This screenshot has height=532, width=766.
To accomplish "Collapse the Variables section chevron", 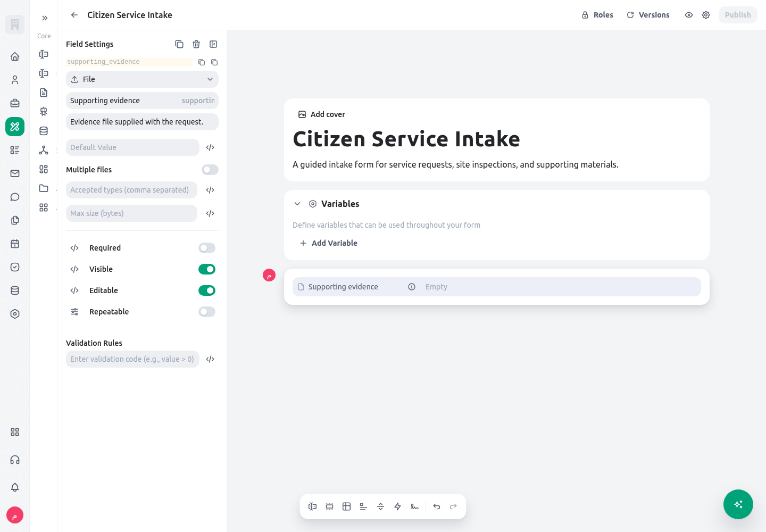I will 297,204.
